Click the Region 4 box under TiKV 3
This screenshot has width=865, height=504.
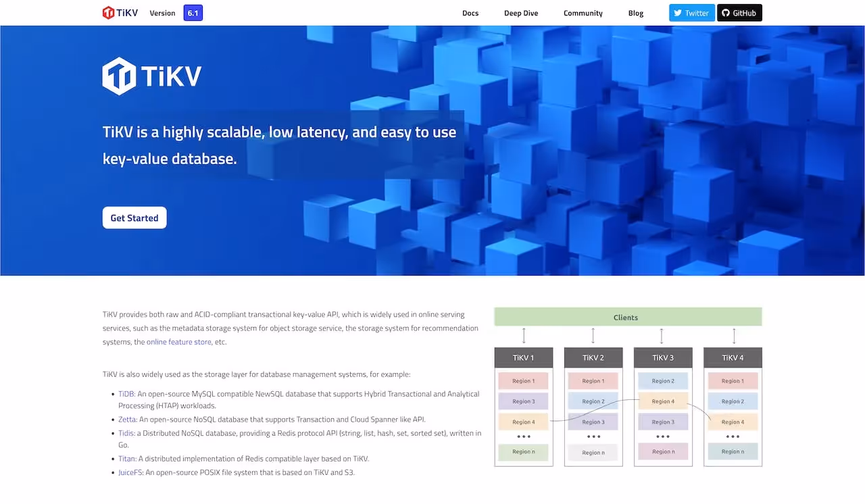[x=663, y=401]
